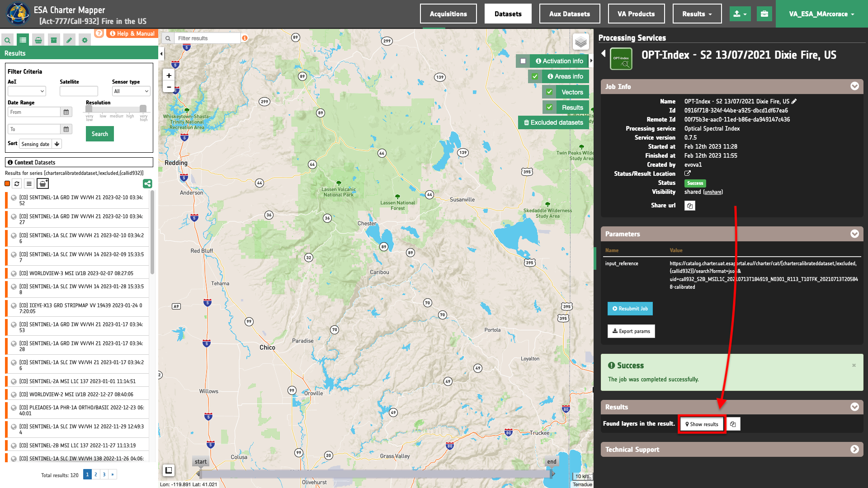The height and width of the screenshot is (488, 868).
Task: Click the green share results icon
Action: pos(147,183)
